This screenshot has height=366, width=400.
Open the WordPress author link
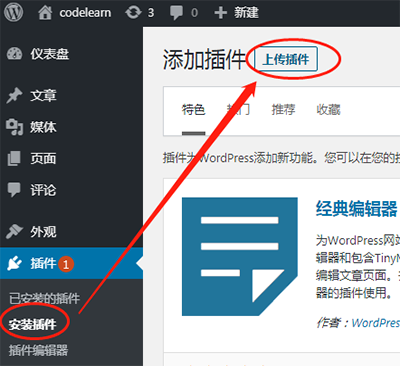tap(376, 322)
